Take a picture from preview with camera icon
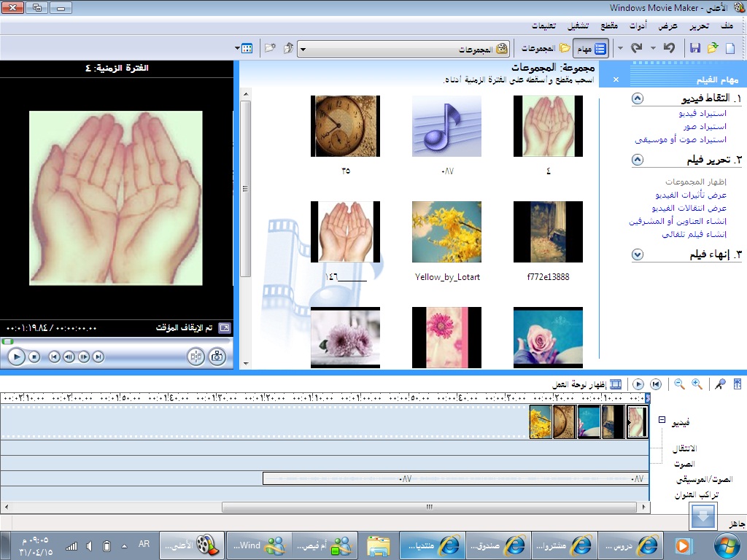 click(217, 357)
